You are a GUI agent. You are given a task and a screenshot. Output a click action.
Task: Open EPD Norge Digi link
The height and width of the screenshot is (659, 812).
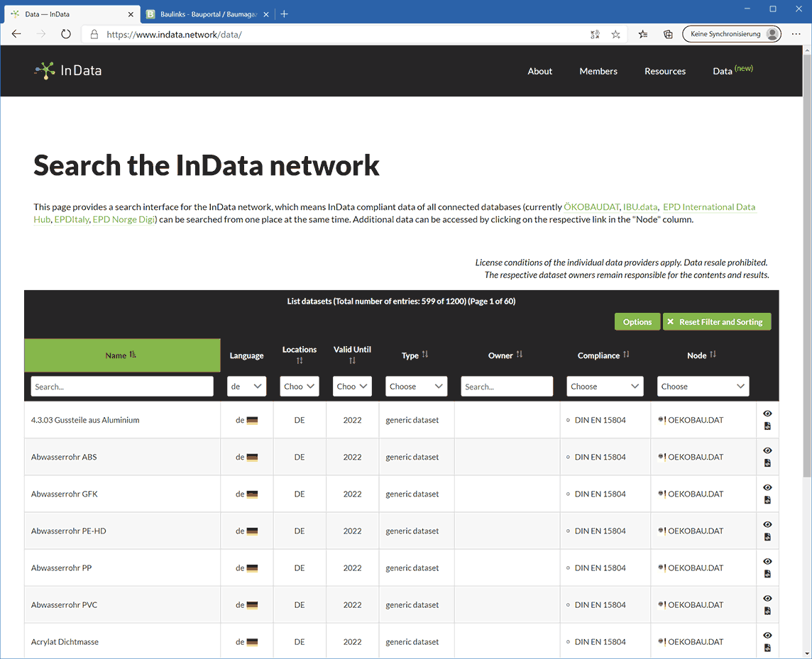coord(124,219)
